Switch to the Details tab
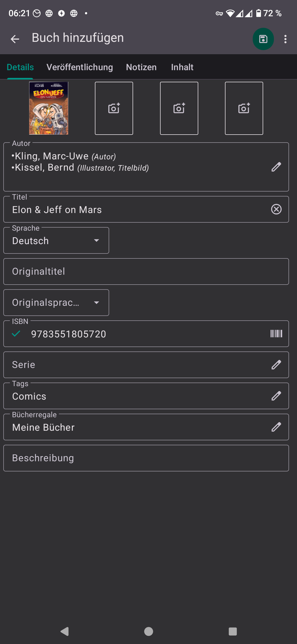The height and width of the screenshot is (644, 297). [x=20, y=67]
